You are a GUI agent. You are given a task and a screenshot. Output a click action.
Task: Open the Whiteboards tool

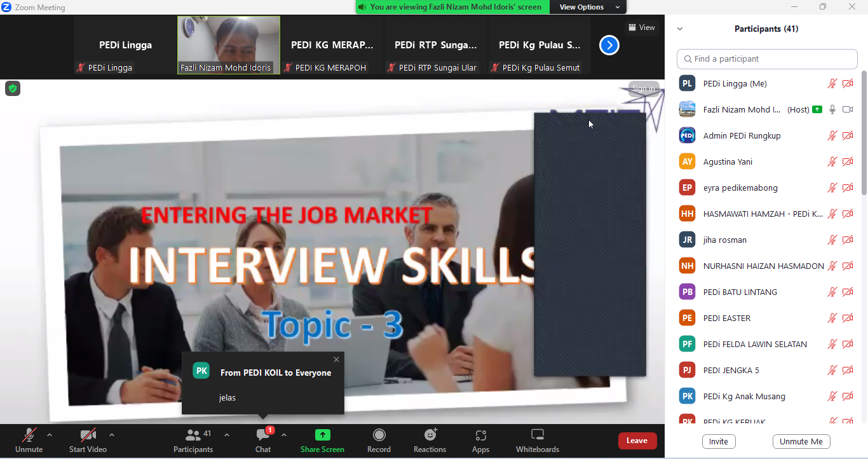[537, 440]
